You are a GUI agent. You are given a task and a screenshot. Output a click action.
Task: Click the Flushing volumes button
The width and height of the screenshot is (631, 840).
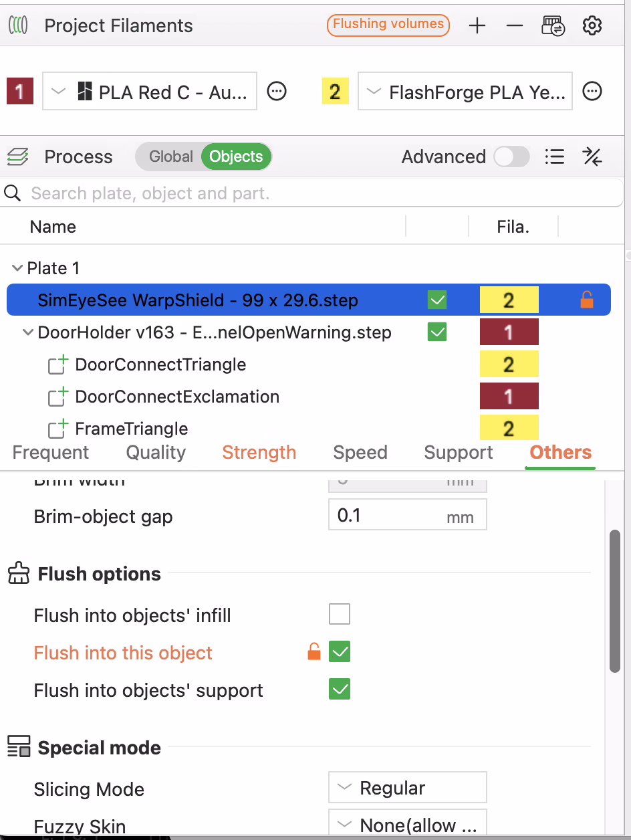pyautogui.click(x=388, y=25)
